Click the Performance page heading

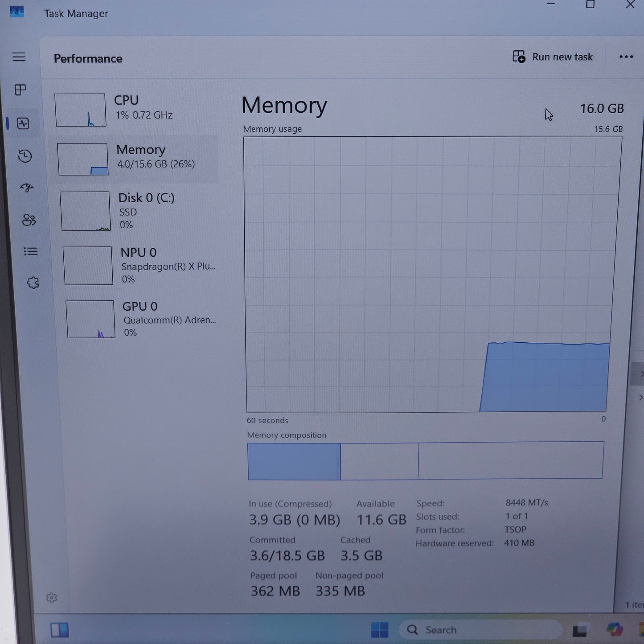click(x=88, y=59)
